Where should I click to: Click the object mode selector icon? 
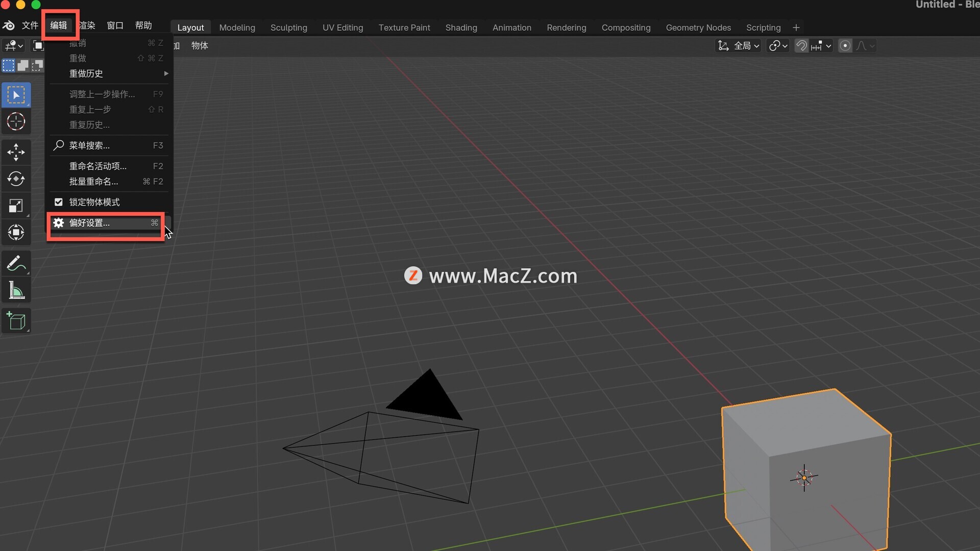[x=38, y=46]
